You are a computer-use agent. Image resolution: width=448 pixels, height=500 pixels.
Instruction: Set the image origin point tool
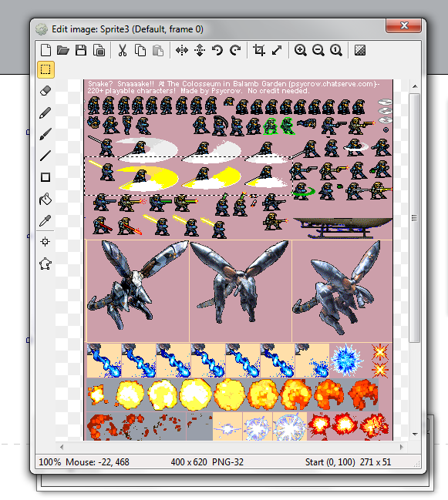45,242
